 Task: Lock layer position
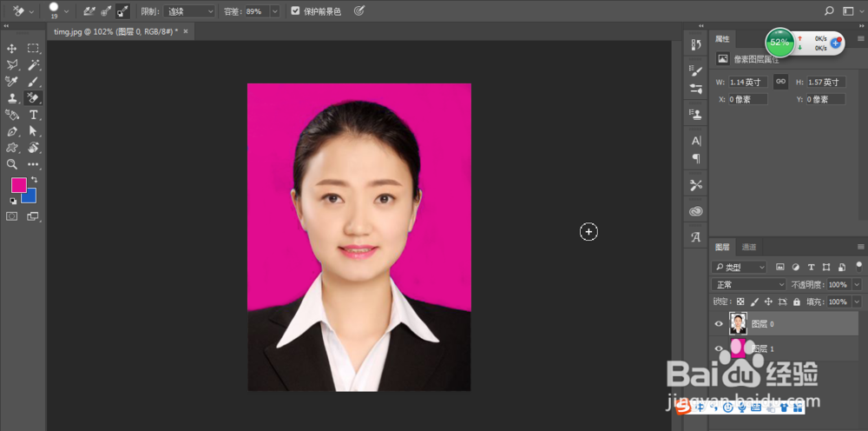click(768, 302)
